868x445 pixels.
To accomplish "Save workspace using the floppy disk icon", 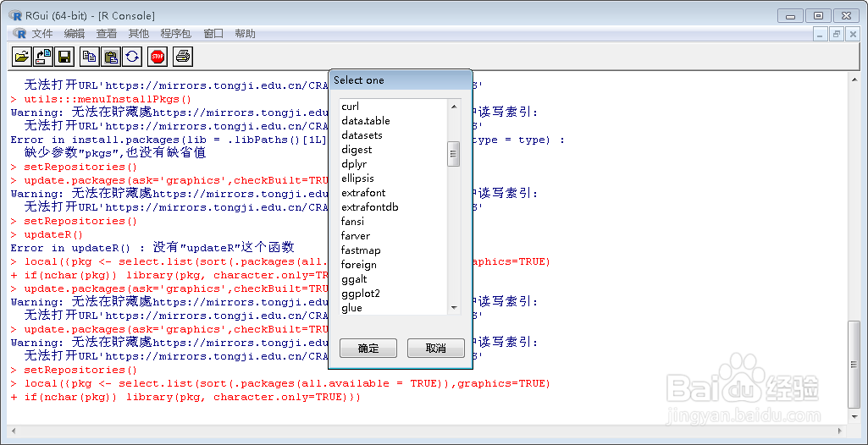I will tap(64, 57).
